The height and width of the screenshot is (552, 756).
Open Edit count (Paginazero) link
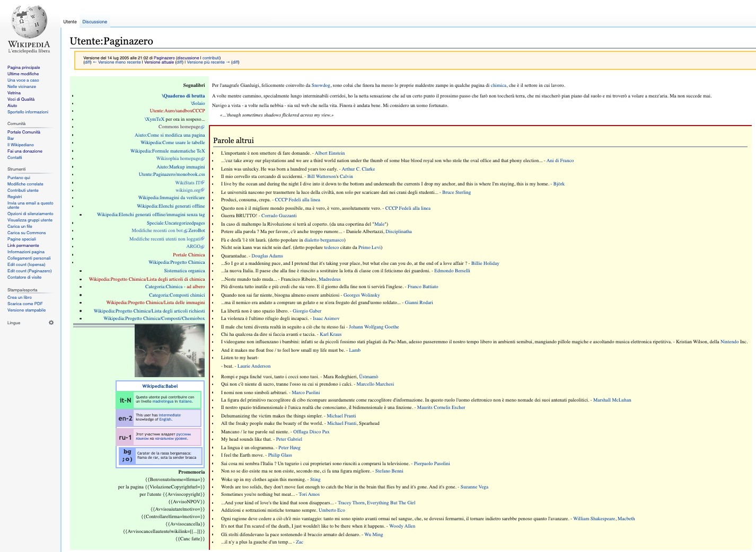[30, 271]
